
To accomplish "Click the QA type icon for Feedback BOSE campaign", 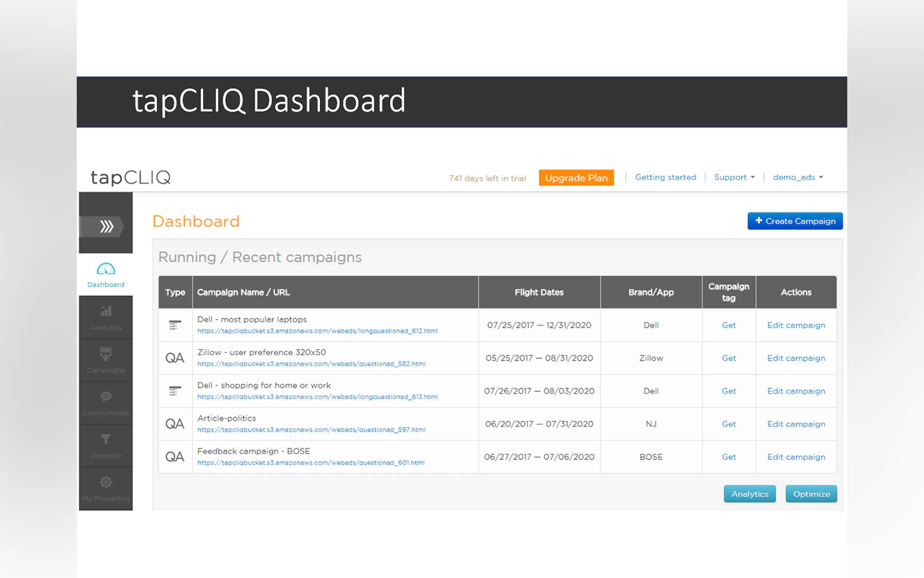I will click(175, 457).
